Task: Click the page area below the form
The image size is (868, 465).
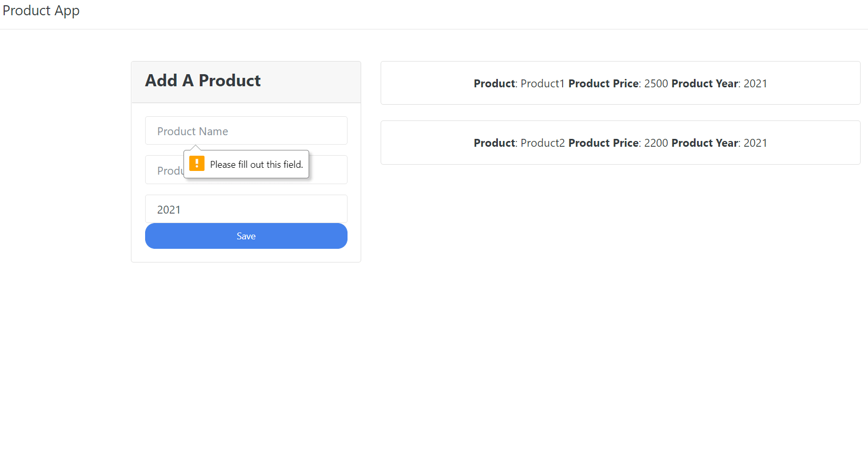Action: tap(246, 342)
